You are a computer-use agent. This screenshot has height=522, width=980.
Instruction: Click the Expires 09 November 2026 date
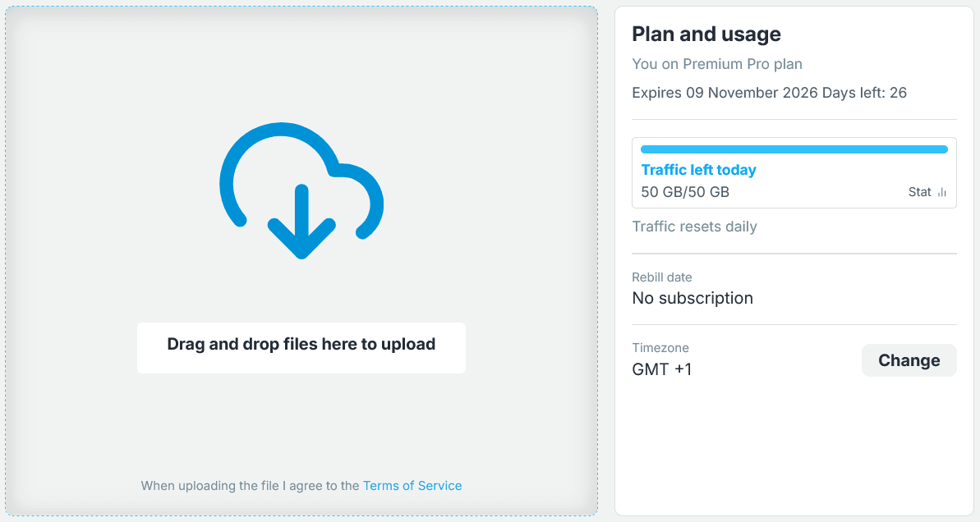click(x=725, y=93)
